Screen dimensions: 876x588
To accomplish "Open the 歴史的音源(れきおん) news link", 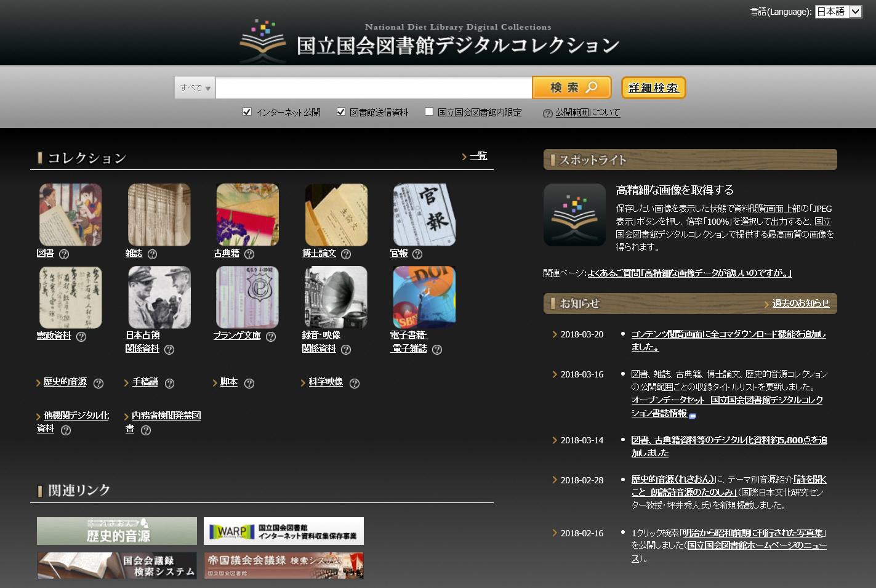I will coord(673,479).
